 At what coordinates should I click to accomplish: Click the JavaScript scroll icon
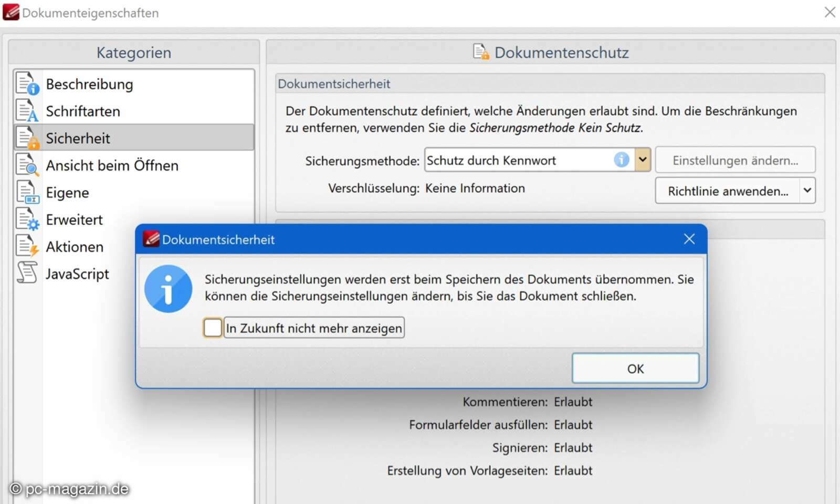27,272
